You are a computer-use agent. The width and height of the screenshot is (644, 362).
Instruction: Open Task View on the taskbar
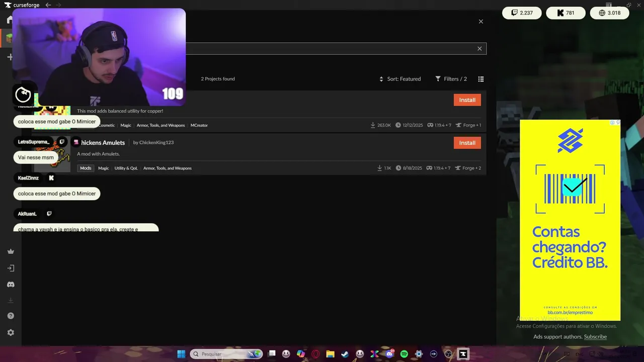coord(272,354)
